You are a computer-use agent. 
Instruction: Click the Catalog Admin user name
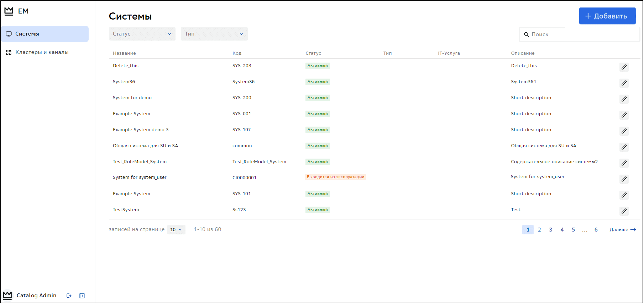pyautogui.click(x=36, y=296)
